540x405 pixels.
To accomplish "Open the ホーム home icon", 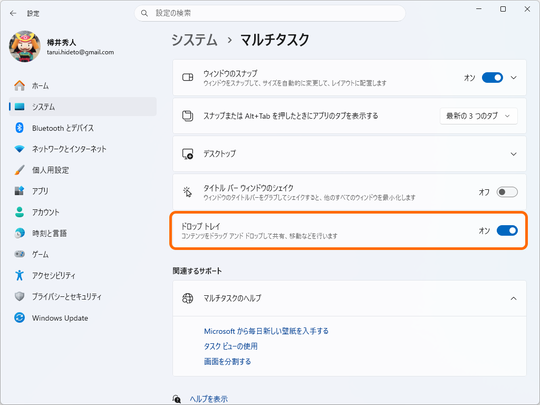I will [20, 85].
